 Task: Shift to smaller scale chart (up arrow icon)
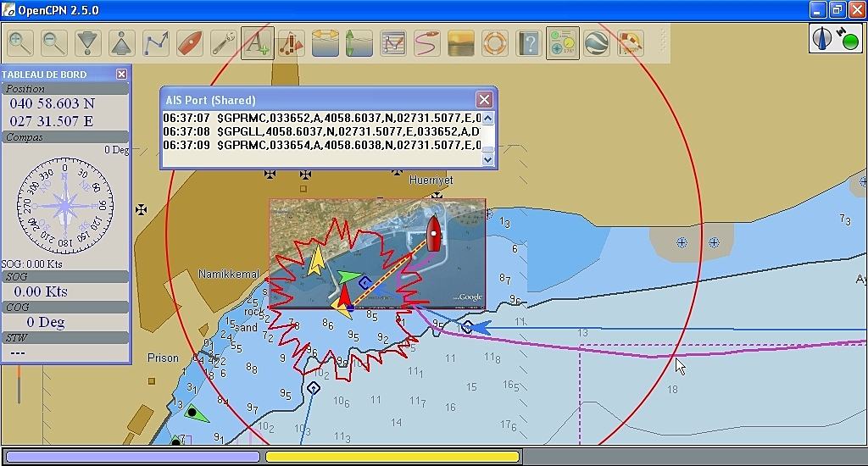click(122, 43)
